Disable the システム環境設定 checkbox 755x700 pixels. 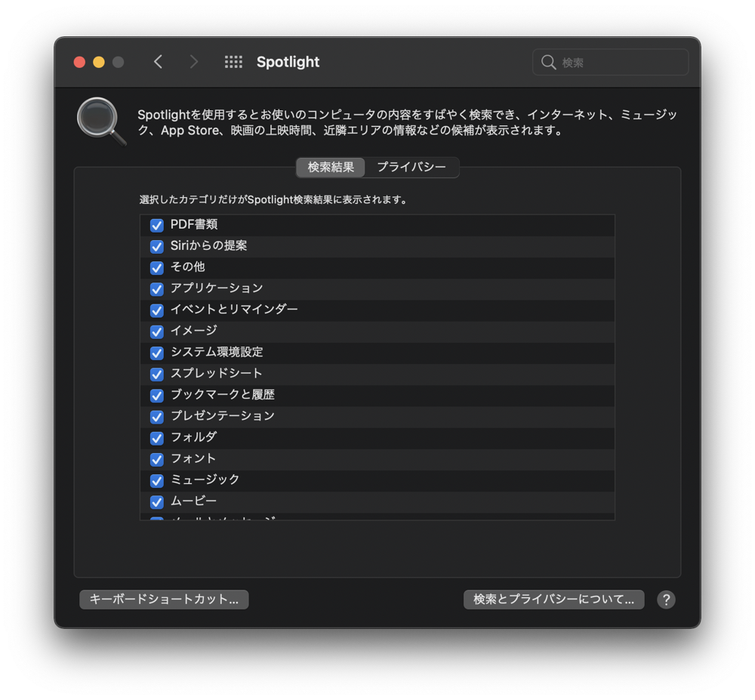[157, 353]
